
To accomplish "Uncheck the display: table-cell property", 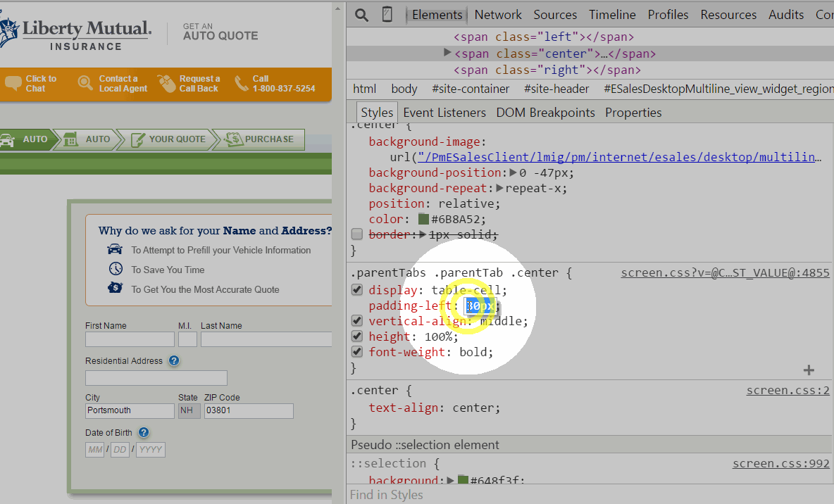I will (x=357, y=290).
